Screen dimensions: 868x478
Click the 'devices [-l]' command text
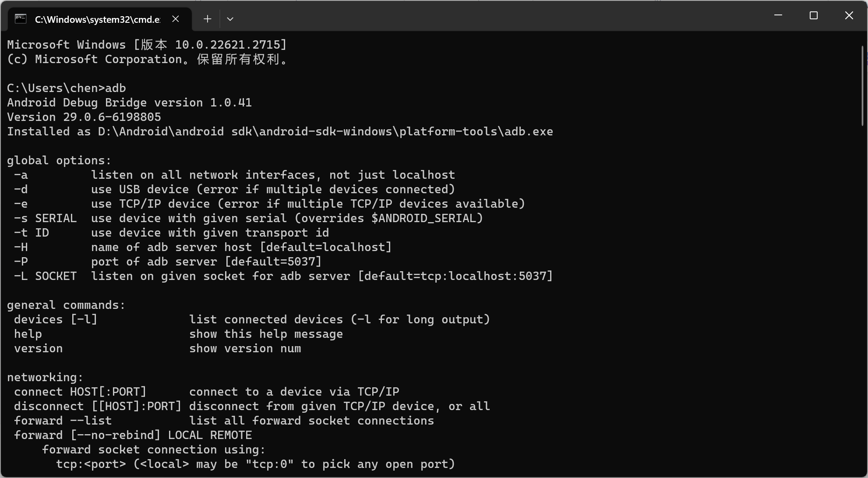pyautogui.click(x=56, y=319)
